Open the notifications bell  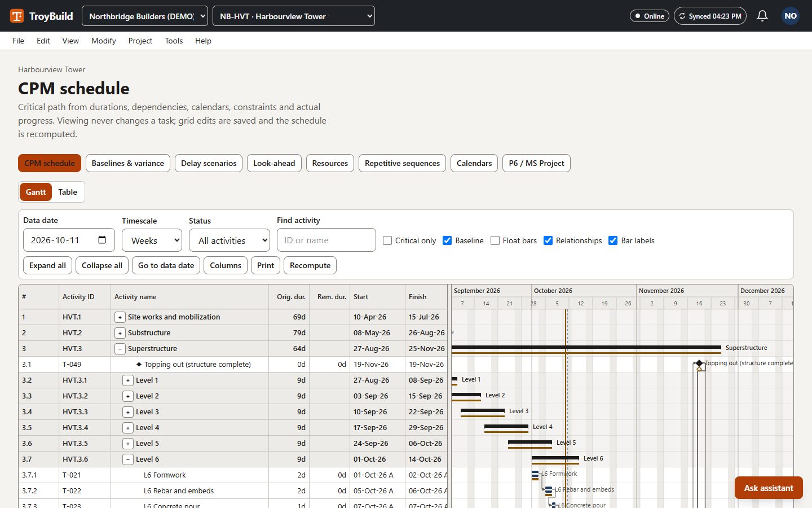762,16
